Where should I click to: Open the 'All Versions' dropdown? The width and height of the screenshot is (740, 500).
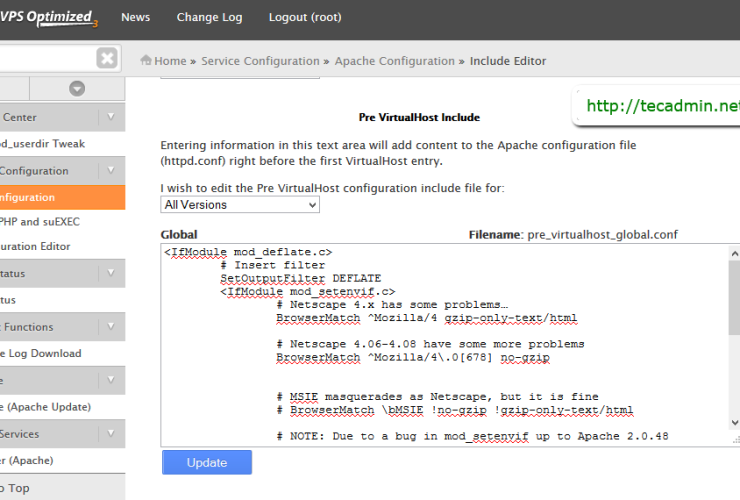[240, 204]
